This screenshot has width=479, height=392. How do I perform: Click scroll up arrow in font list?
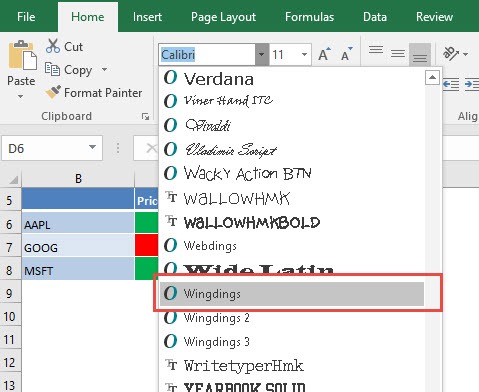pyautogui.click(x=432, y=78)
